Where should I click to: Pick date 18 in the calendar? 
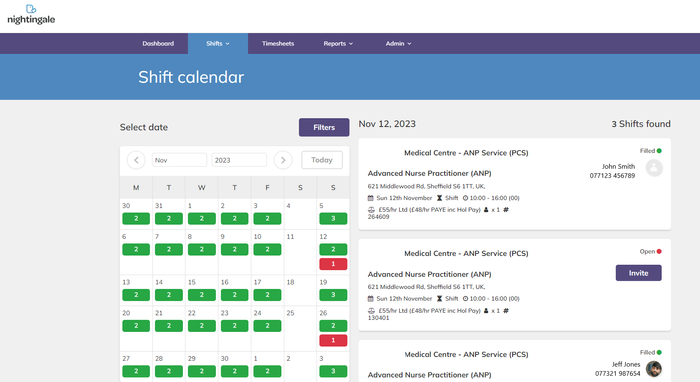290,282
